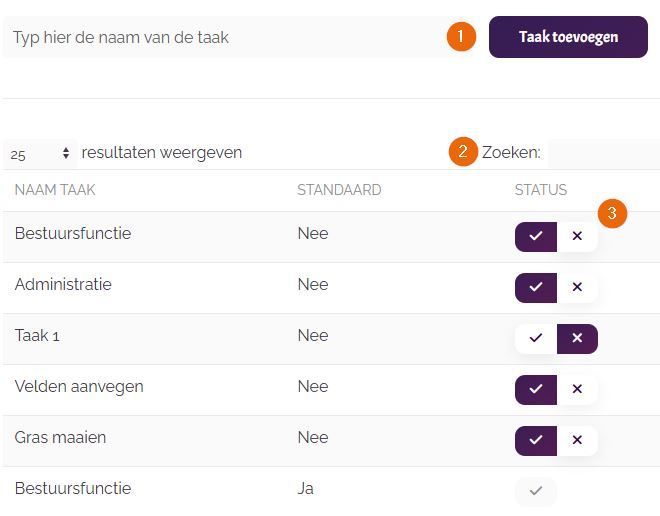Sort by STATUS column header
This screenshot has width=660, height=516.
[x=540, y=190]
